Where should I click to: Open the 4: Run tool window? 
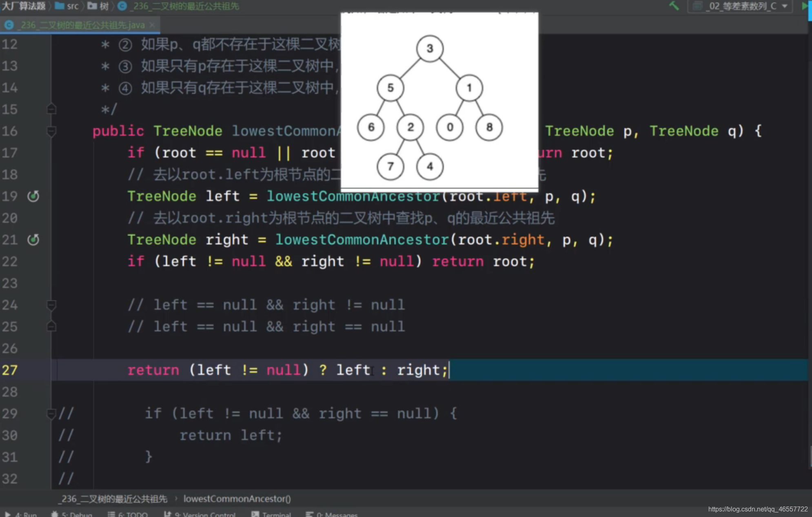coord(21,514)
